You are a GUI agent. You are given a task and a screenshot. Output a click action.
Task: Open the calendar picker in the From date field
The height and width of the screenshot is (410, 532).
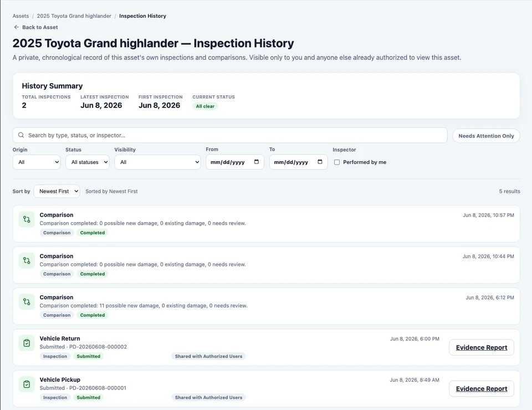[257, 162]
